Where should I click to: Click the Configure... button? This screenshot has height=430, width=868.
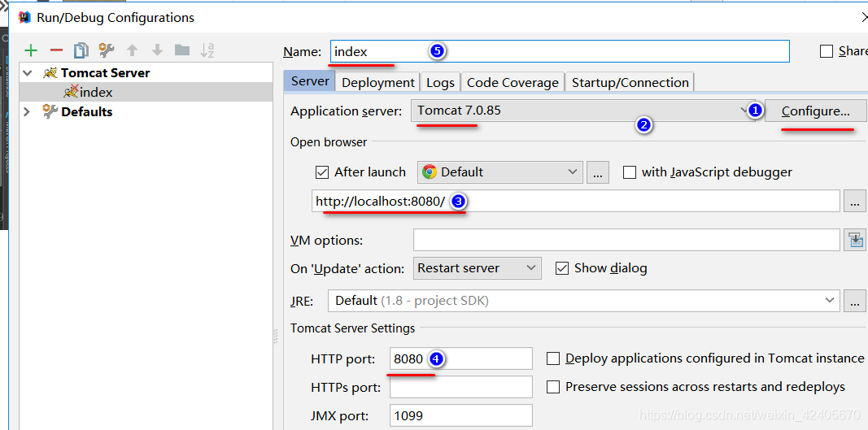coord(815,111)
